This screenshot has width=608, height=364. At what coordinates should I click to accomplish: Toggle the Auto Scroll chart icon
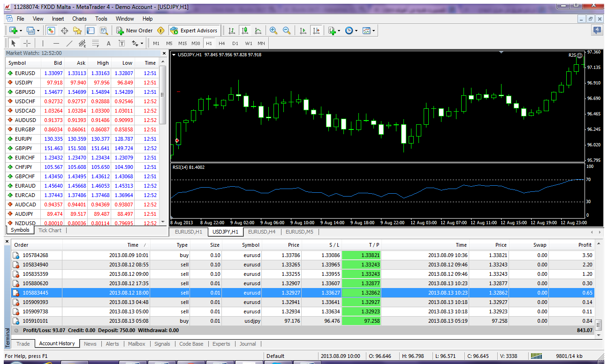pyautogui.click(x=303, y=30)
